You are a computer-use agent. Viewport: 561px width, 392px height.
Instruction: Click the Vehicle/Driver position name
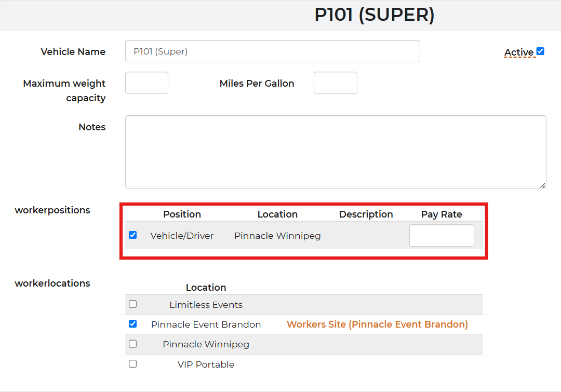pos(182,236)
